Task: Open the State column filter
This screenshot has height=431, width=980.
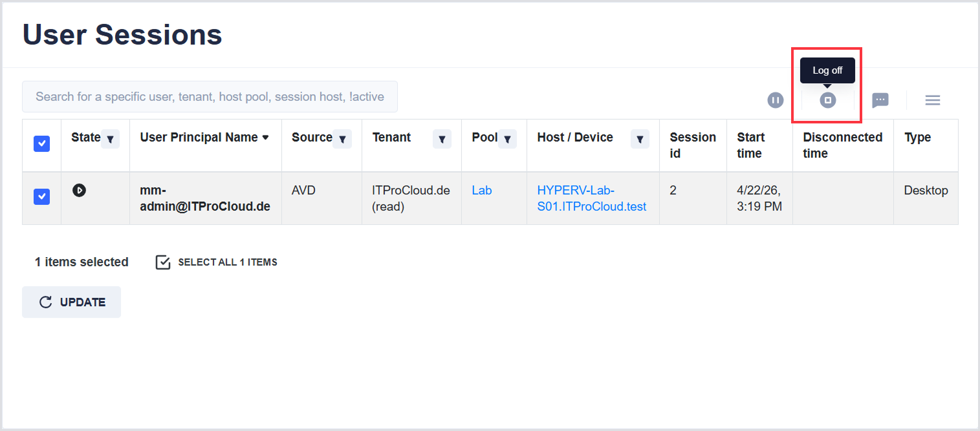Action: click(x=111, y=138)
